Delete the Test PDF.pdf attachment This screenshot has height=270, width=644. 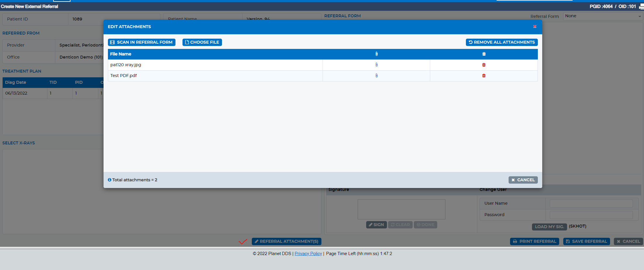pyautogui.click(x=484, y=76)
